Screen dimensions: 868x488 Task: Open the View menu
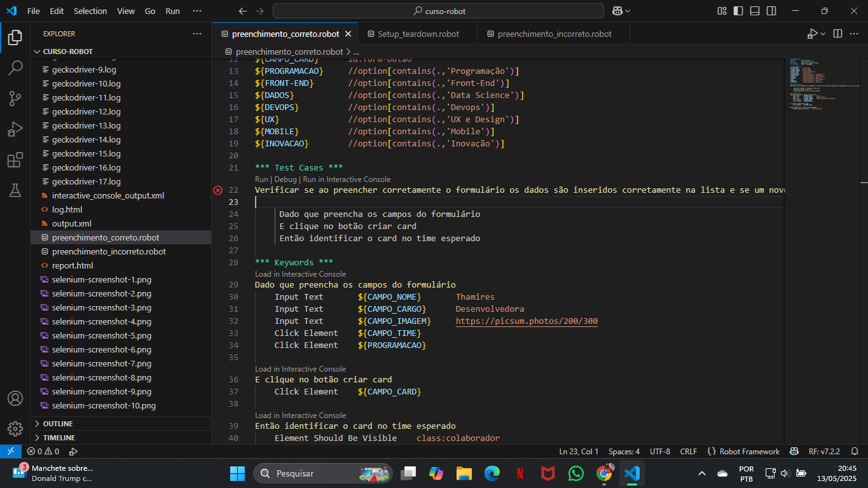[x=126, y=11]
